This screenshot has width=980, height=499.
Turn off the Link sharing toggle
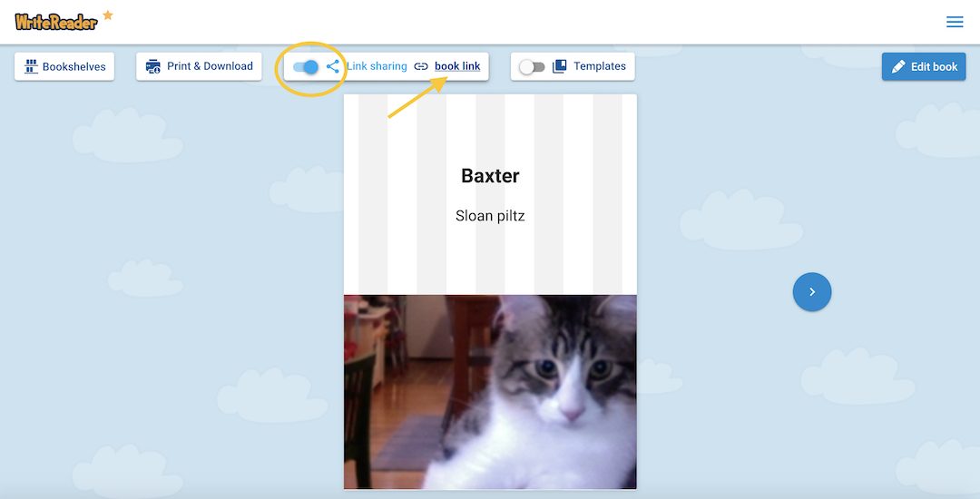306,67
